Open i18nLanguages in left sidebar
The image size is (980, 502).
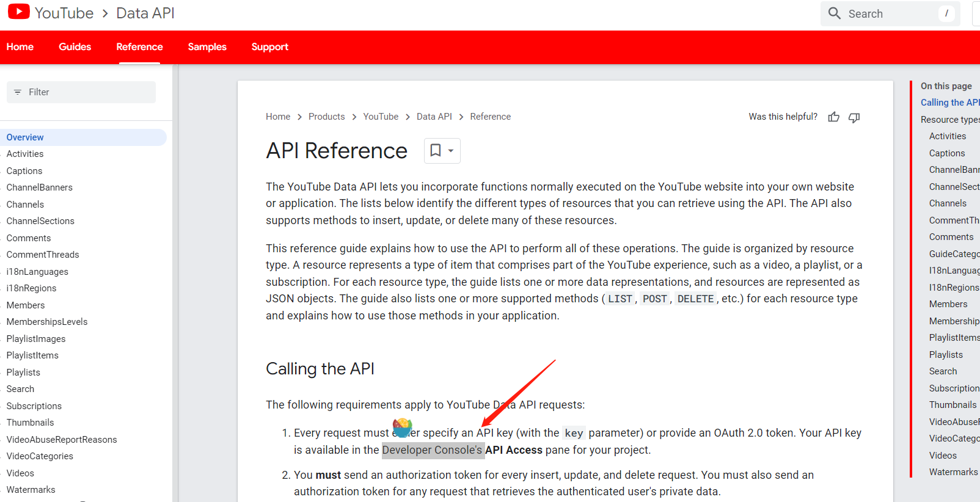37,272
